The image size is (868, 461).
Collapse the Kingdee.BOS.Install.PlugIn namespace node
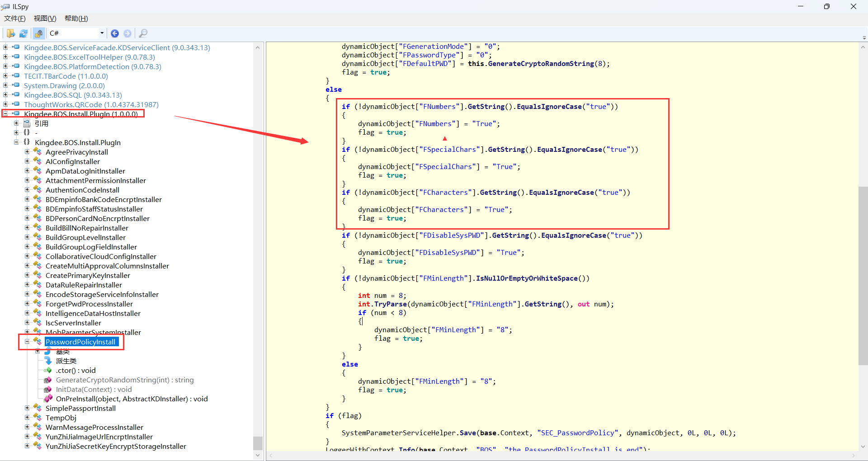[16, 142]
